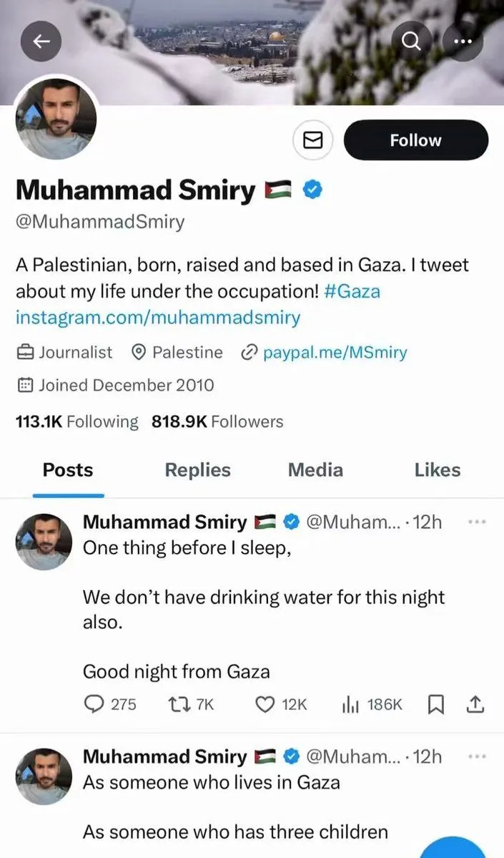
Task: Switch to the Media tab
Action: click(315, 469)
